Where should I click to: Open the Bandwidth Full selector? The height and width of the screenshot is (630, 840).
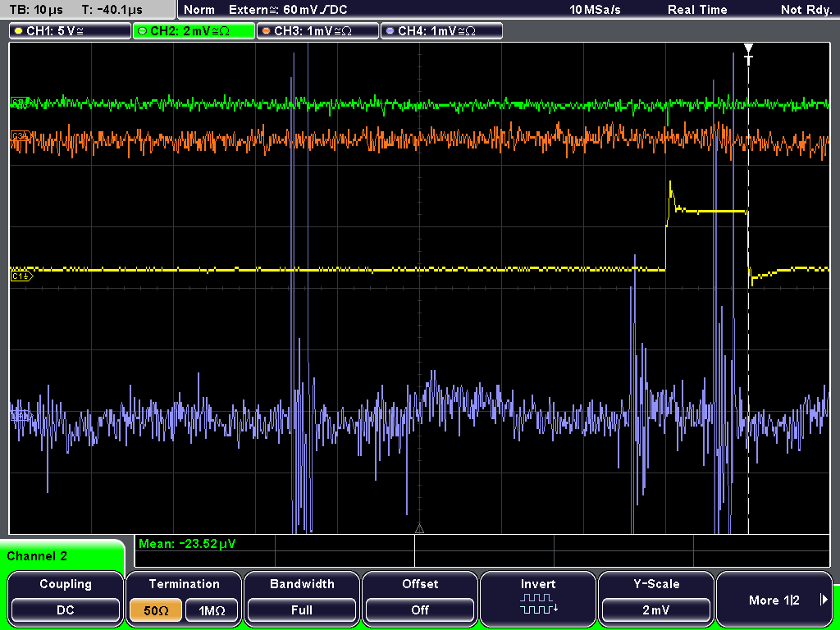[x=302, y=610]
